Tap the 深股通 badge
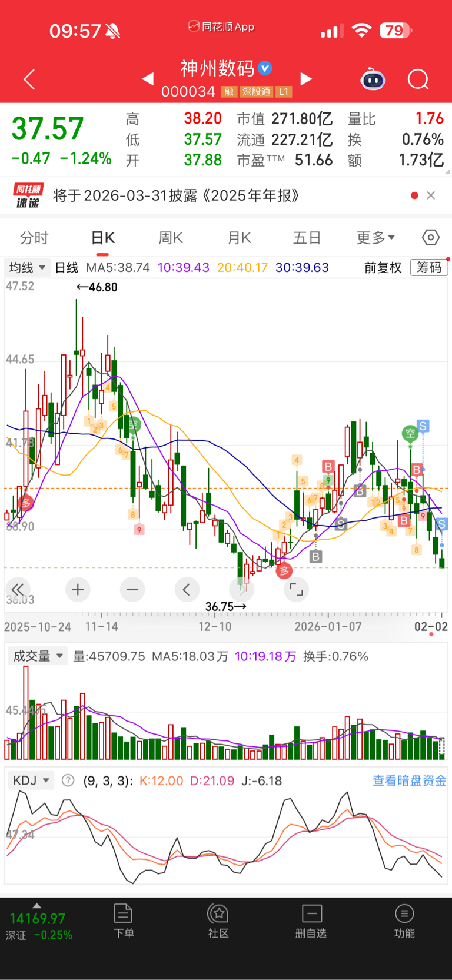 click(x=256, y=92)
